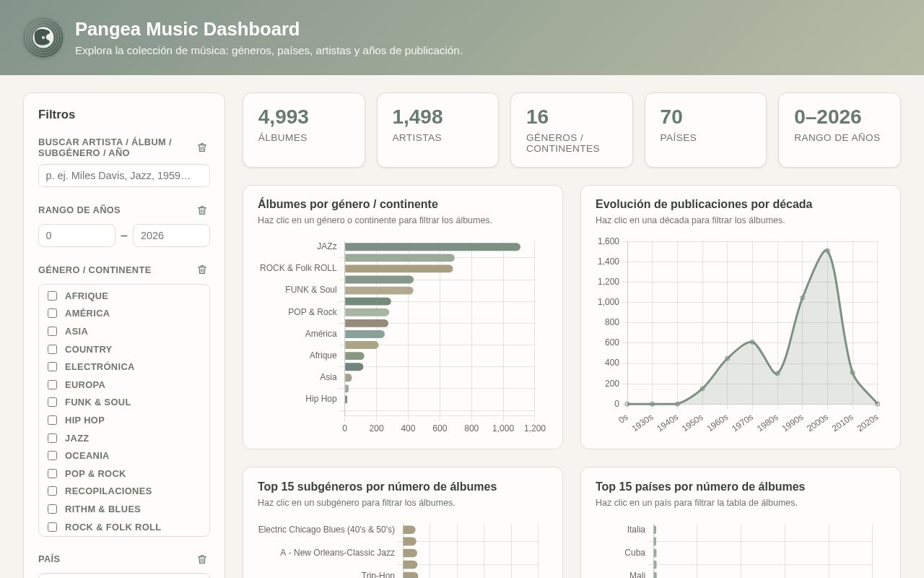This screenshot has width=924, height=578.
Task: Select the JAZZ checkbox
Action: [x=52, y=438]
